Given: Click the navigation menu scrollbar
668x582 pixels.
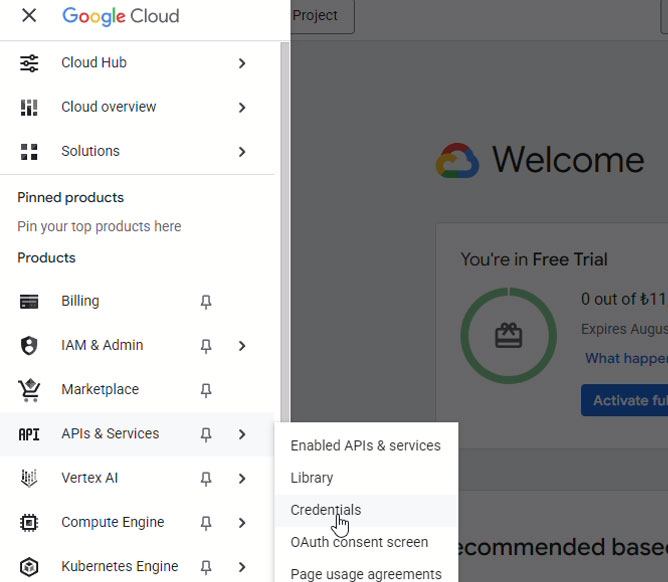Looking at the screenshot, I should [285, 232].
